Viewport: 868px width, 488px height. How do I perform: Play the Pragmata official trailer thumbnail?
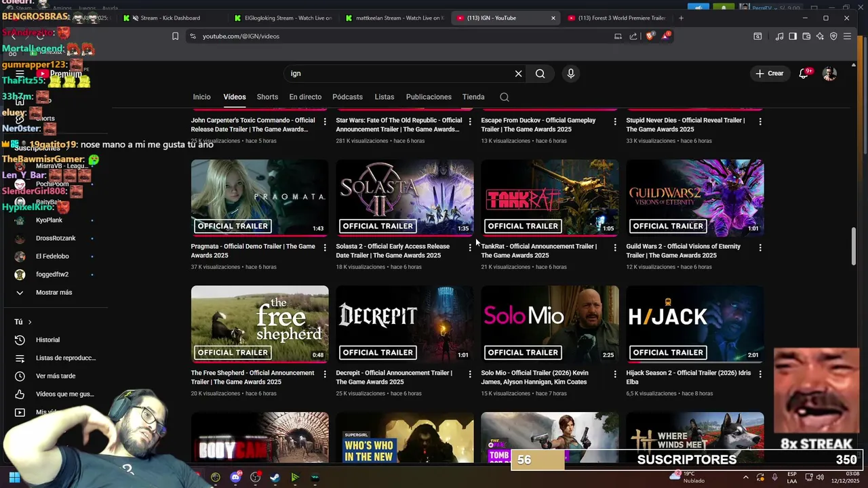click(260, 198)
